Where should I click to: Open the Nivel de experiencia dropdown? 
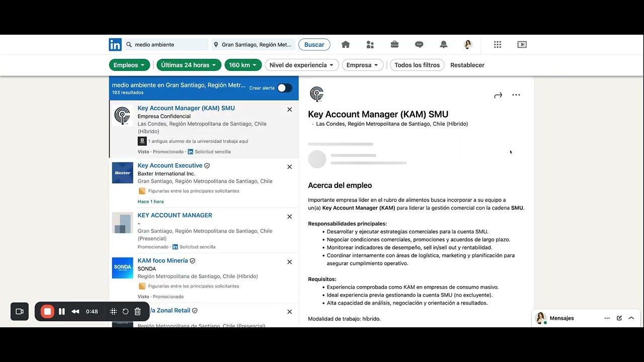pos(302,65)
